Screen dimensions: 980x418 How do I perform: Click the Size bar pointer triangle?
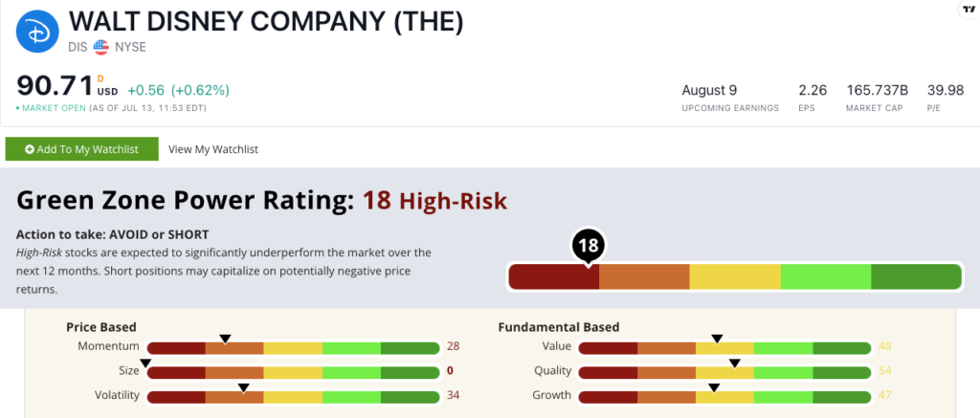coord(145,363)
